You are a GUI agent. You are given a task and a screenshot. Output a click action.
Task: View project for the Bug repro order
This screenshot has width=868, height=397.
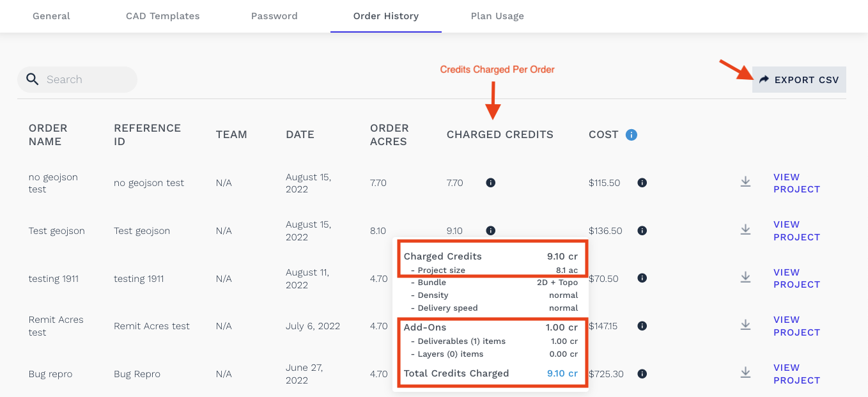pyautogui.click(x=796, y=374)
